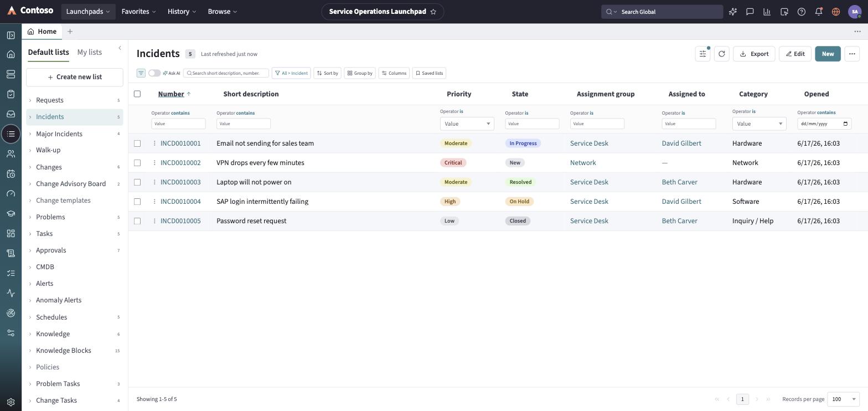Click the Export button
This screenshot has height=411, width=868.
(x=754, y=54)
